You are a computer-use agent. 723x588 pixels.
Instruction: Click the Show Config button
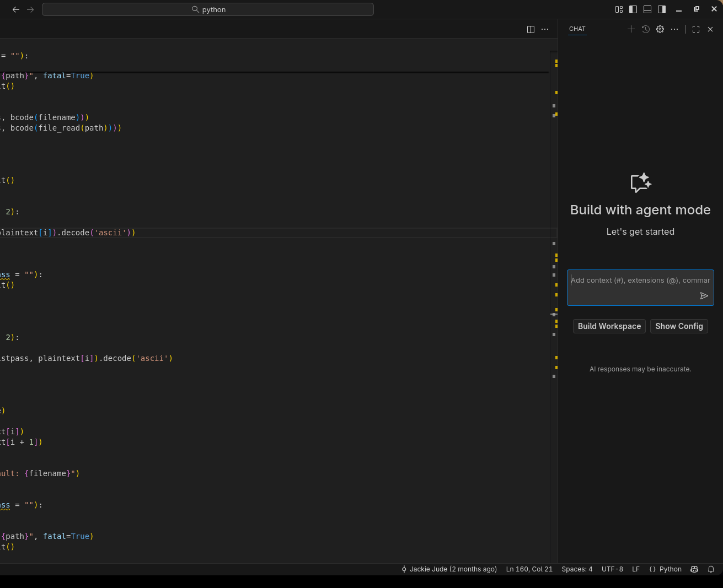pyautogui.click(x=679, y=326)
